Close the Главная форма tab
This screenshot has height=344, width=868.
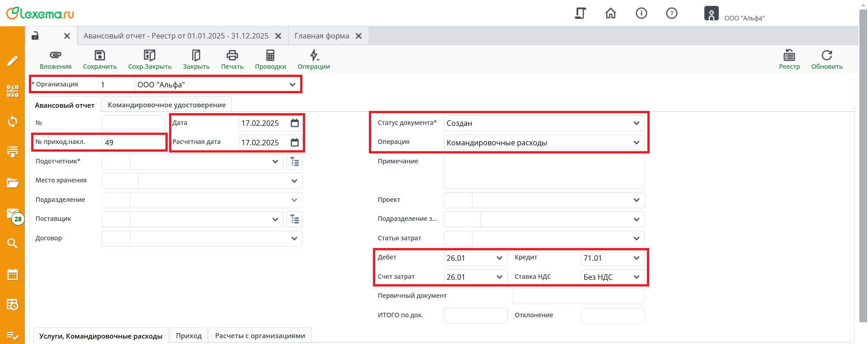[359, 36]
